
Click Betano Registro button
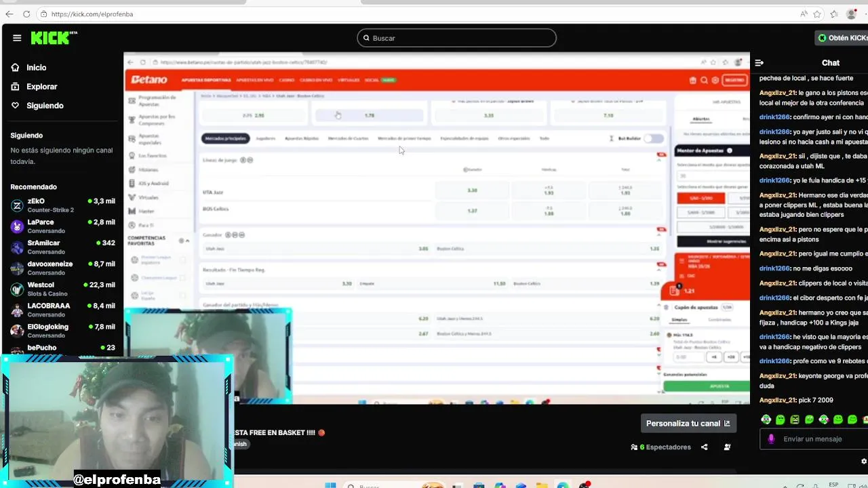[735, 80]
